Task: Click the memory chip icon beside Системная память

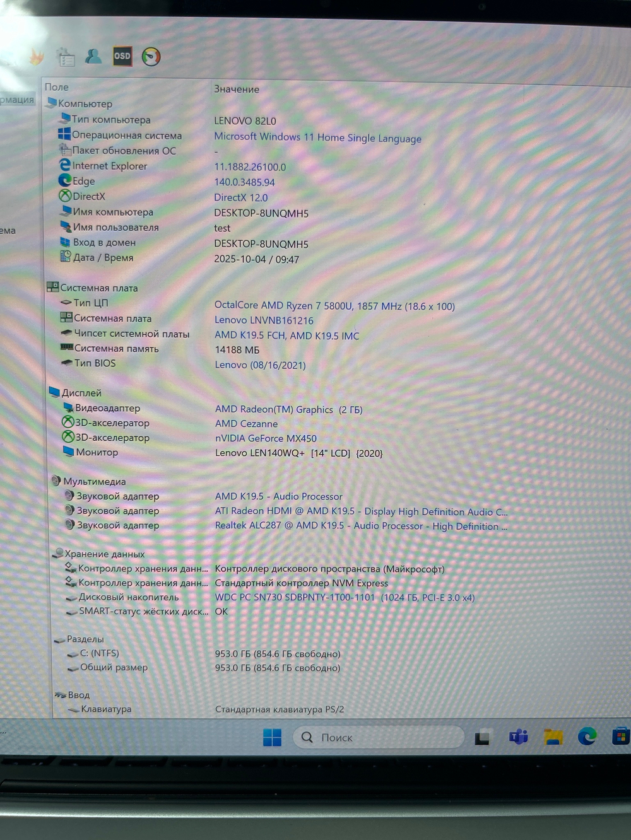Action: [x=66, y=347]
